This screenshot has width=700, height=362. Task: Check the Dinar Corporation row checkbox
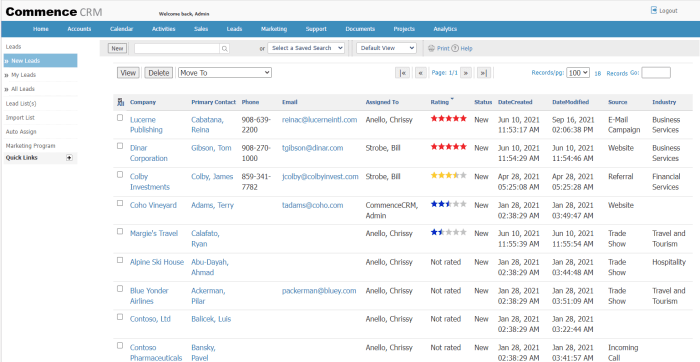120,146
